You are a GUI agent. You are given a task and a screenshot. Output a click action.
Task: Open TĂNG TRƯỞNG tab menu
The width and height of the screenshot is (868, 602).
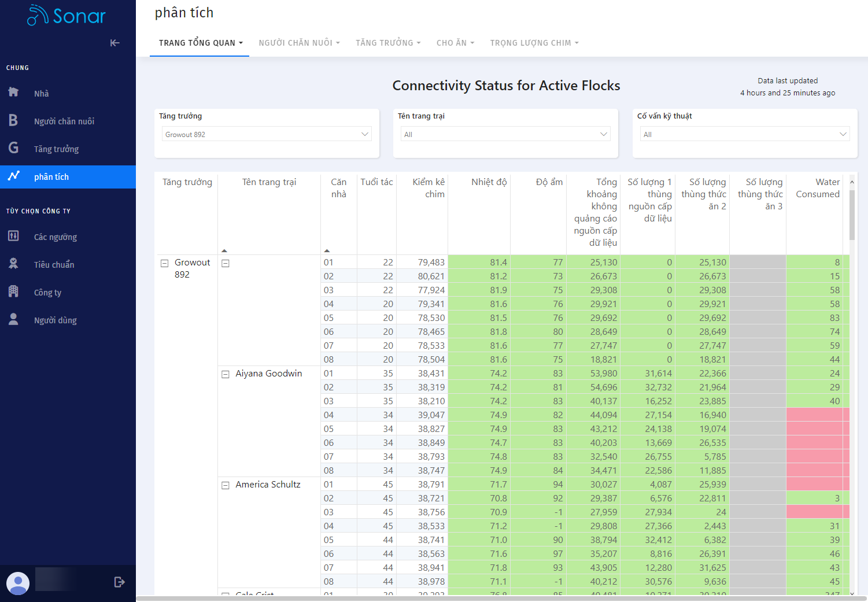pos(388,43)
